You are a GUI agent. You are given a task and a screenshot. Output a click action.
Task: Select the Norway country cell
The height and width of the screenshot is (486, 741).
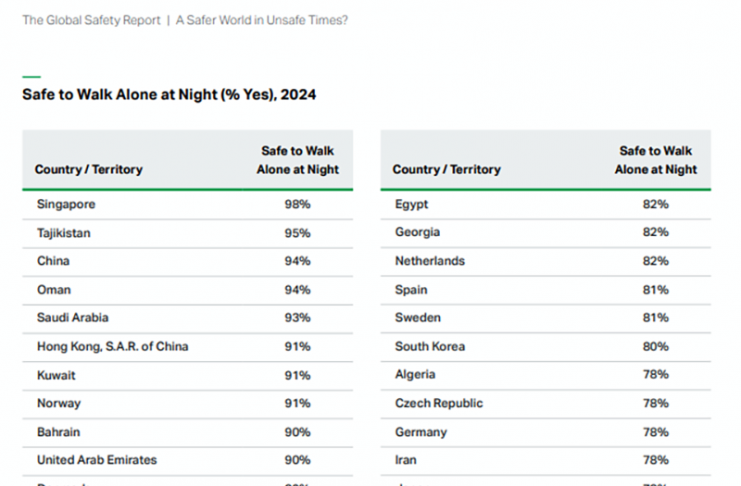pos(58,403)
